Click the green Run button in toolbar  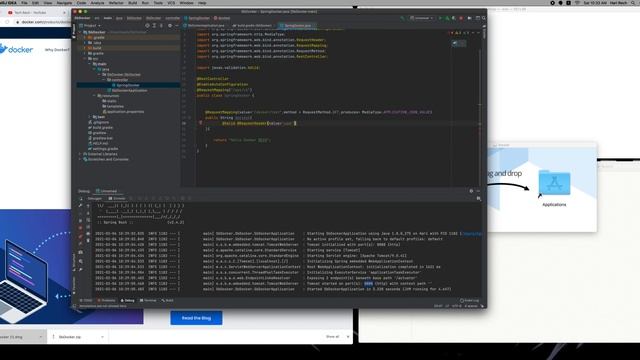[x=440, y=18]
